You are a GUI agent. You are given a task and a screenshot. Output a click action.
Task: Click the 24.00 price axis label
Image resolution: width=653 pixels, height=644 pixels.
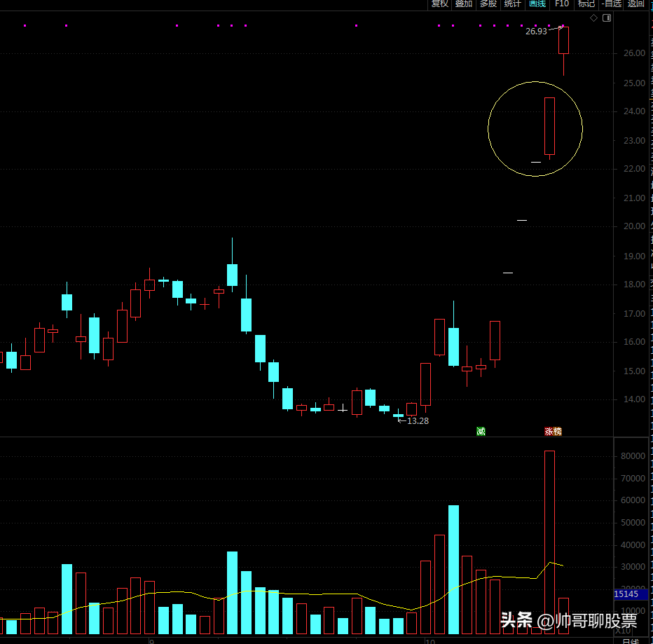(634, 111)
